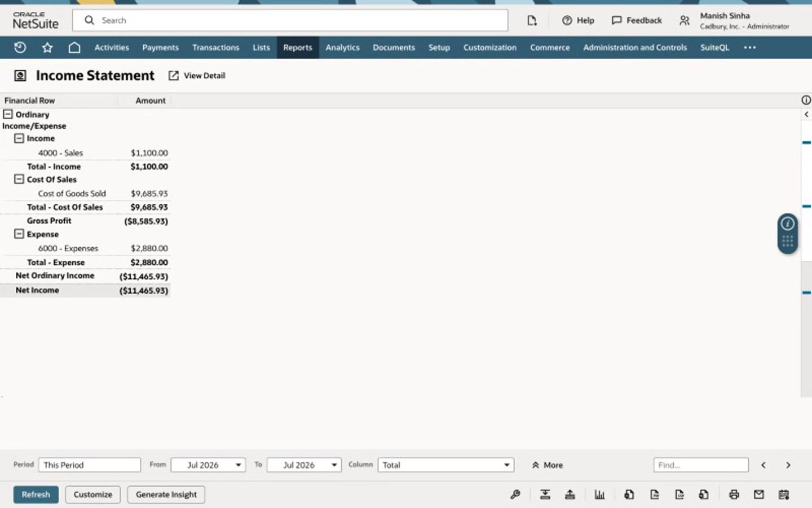Open the overflow ellipsis menu
Screen dimensions: 812x508
tap(749, 47)
